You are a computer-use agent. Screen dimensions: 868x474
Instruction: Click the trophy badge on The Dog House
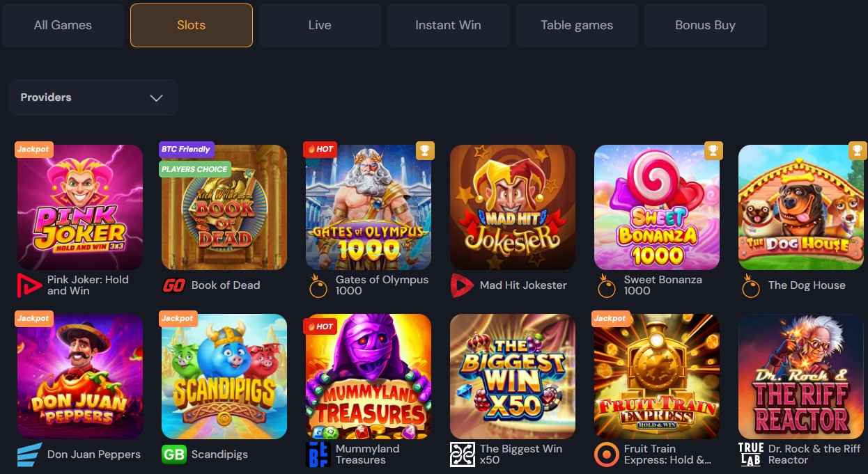[857, 150]
